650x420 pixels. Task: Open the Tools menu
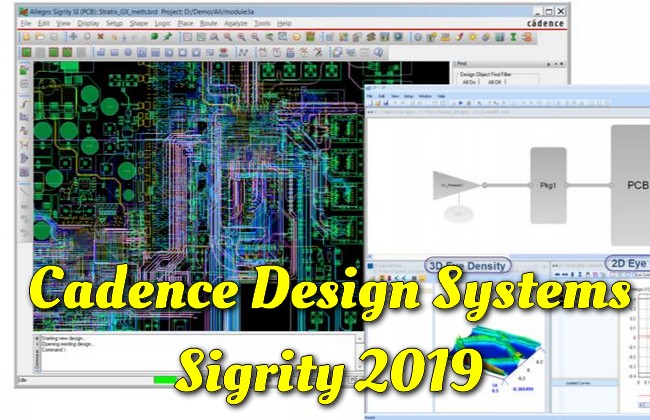(262, 24)
